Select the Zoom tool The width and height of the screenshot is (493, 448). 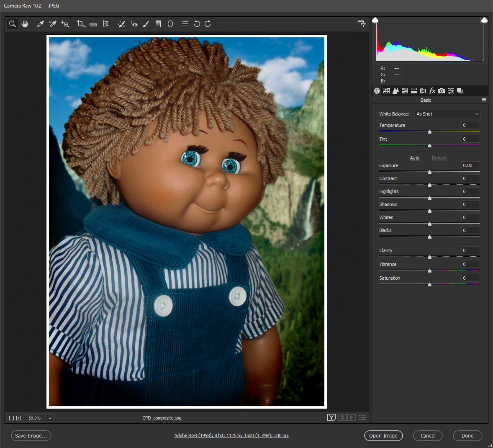pos(12,24)
